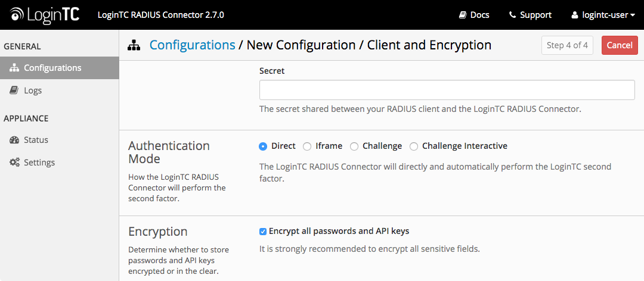Click the Status dashboard gauge icon
Image resolution: width=644 pixels, height=281 pixels.
(14, 140)
